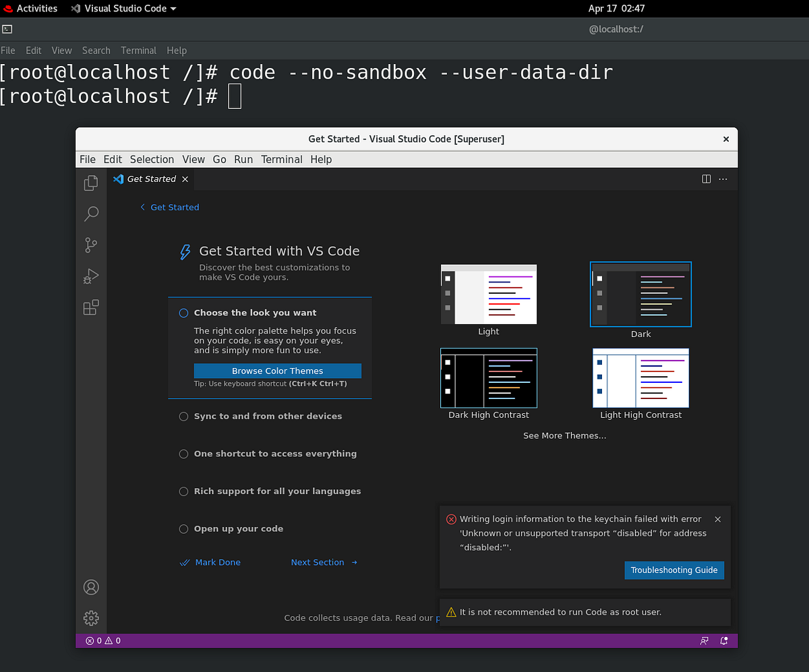809x672 pixels.
Task: Open the Extensions view icon
Action: pyautogui.click(x=90, y=307)
